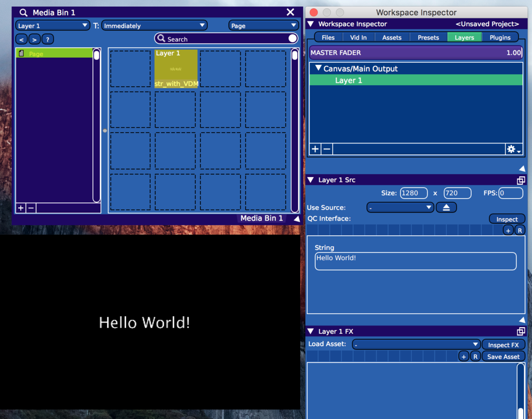Click the R button beside Save Asset

point(475,357)
